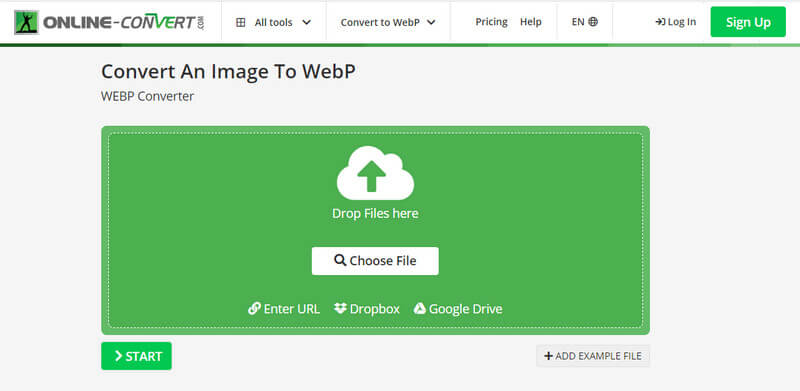
Task: Click the chain link Enter URL icon
Action: point(254,308)
